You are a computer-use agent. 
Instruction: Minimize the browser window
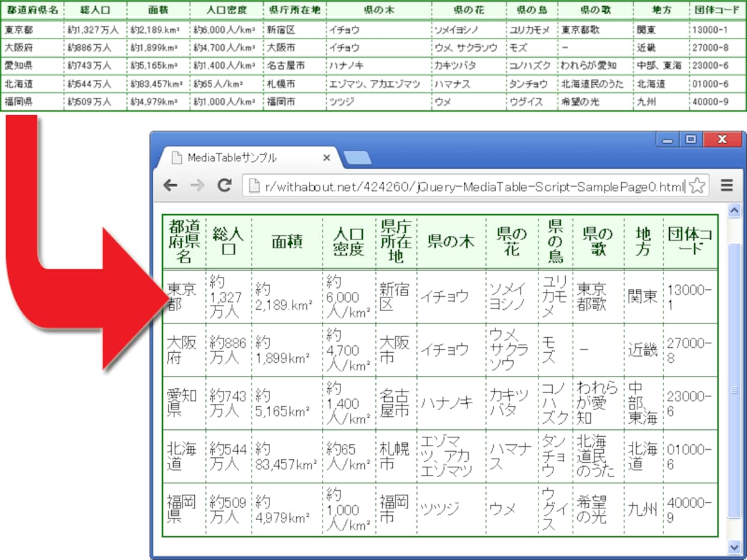[x=668, y=141]
